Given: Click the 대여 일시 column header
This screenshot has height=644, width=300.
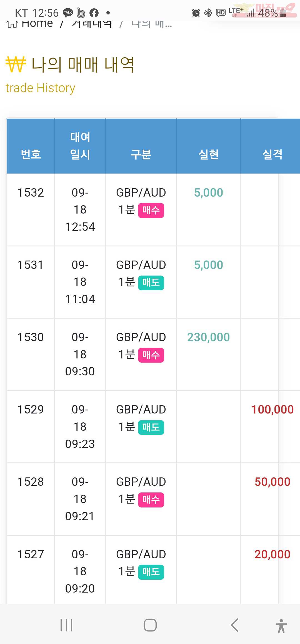Looking at the screenshot, I should [80, 146].
